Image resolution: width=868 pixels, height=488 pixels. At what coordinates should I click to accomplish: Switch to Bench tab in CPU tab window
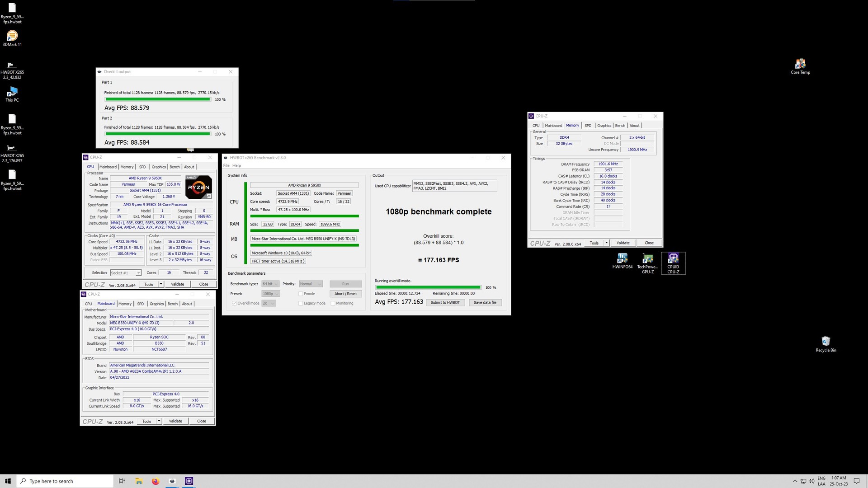175,167
